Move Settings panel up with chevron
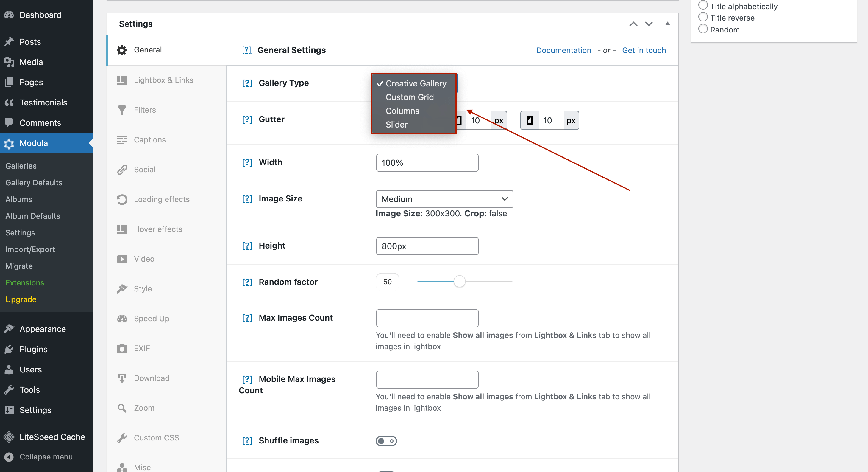 click(633, 24)
